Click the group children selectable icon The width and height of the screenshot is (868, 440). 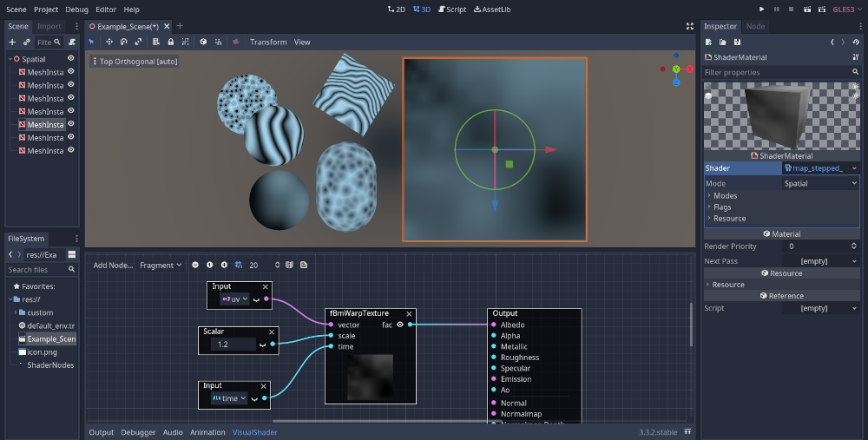point(186,42)
